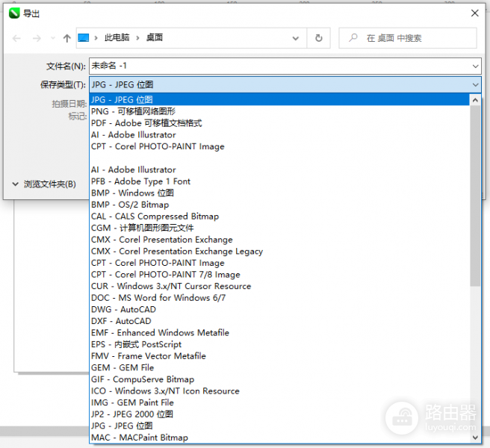Viewport: 490px width, 448px height.
Task: Select FMV - Frame Vector Metafile
Action: [279, 356]
